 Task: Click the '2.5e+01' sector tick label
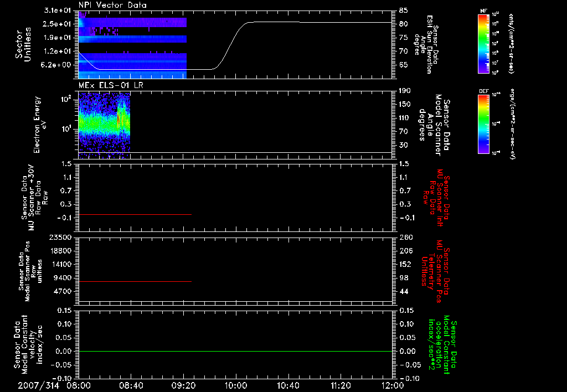coord(58,24)
